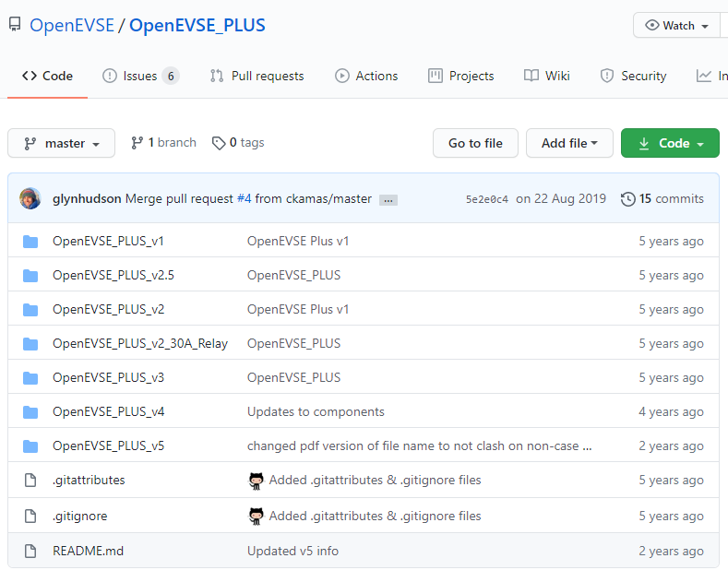Open the OpenEVSE_PLUS_v2_30A_Relay folder

(x=140, y=343)
